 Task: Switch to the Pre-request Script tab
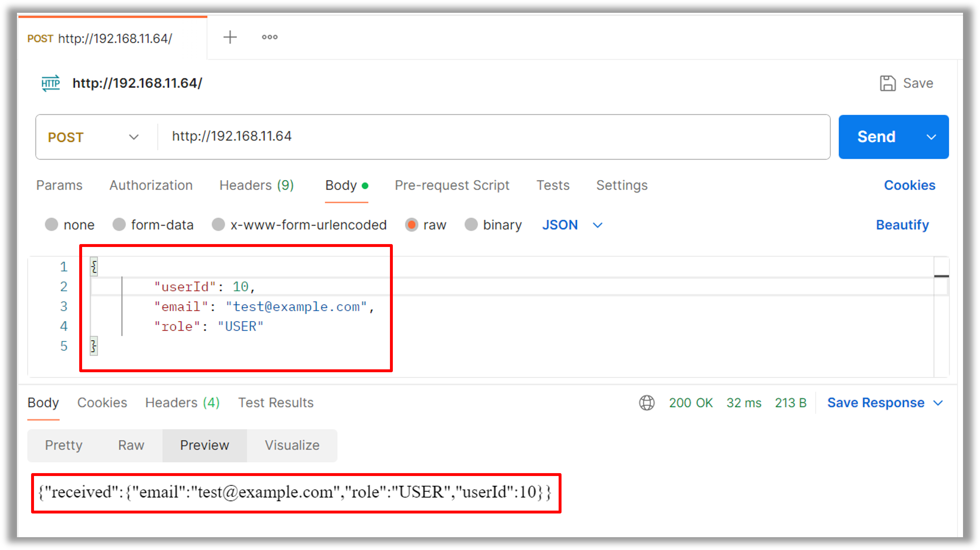(452, 185)
